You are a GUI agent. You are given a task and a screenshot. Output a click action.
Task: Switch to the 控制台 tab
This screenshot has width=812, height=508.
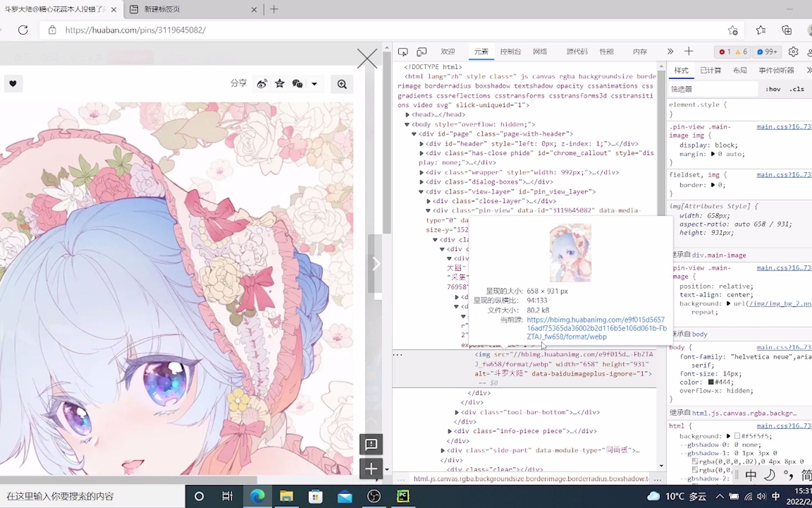(x=510, y=52)
